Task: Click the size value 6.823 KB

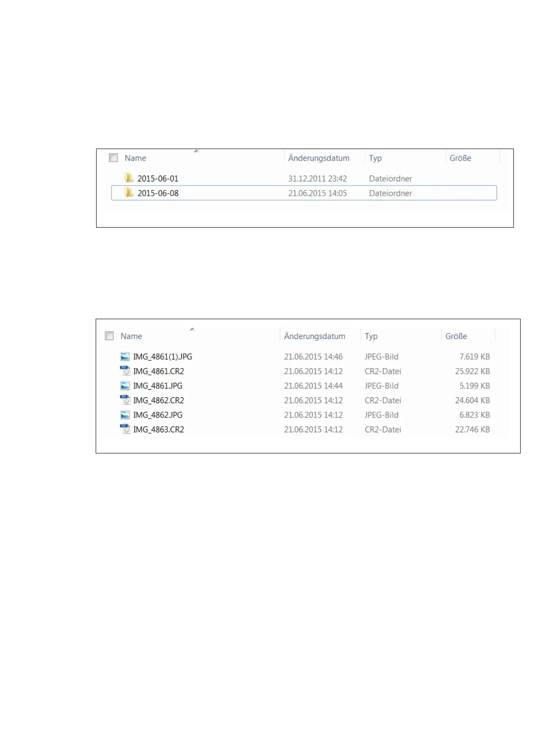Action: (475, 415)
